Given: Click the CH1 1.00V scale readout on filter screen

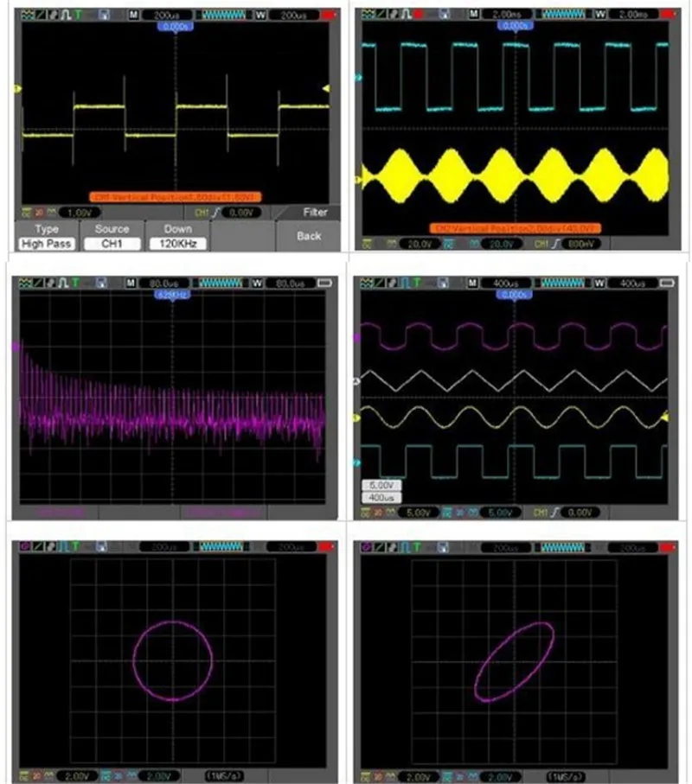Looking at the screenshot, I should click(79, 213).
